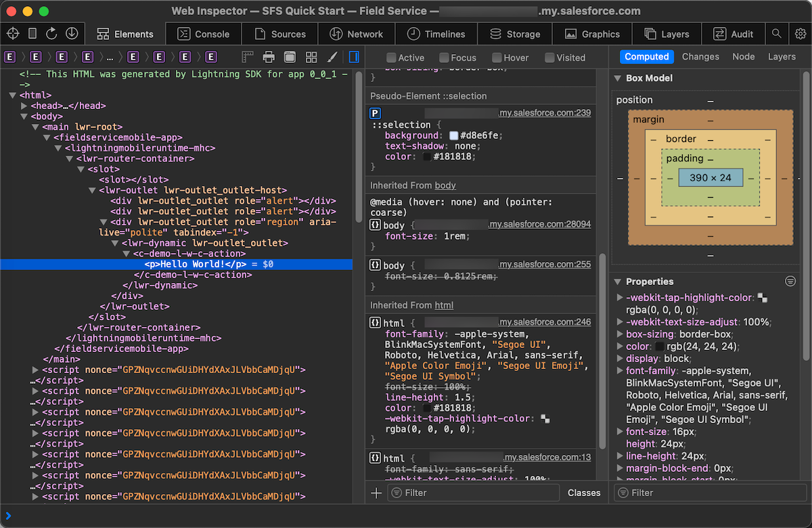Click the Classes button
This screenshot has width=812, height=528.
(584, 493)
